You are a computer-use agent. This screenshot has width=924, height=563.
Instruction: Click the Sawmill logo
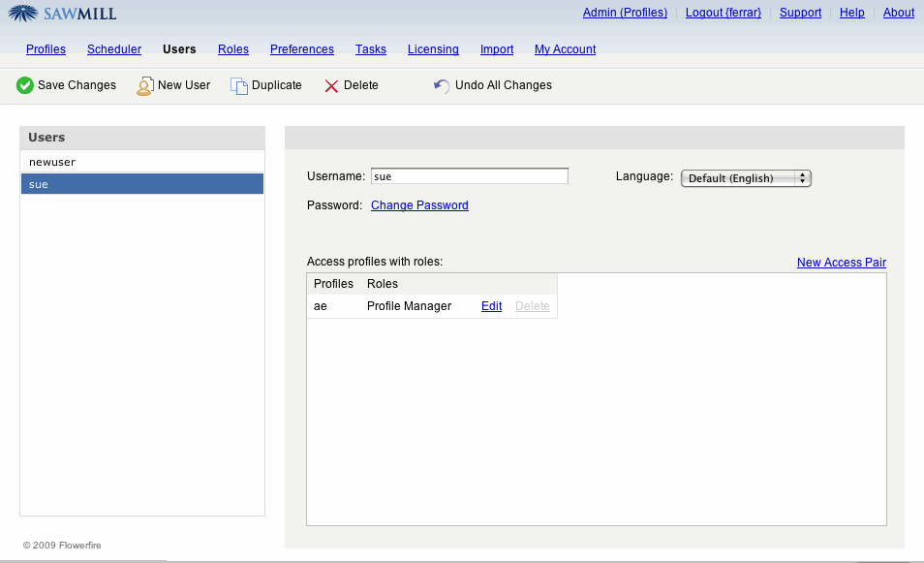click(x=63, y=14)
